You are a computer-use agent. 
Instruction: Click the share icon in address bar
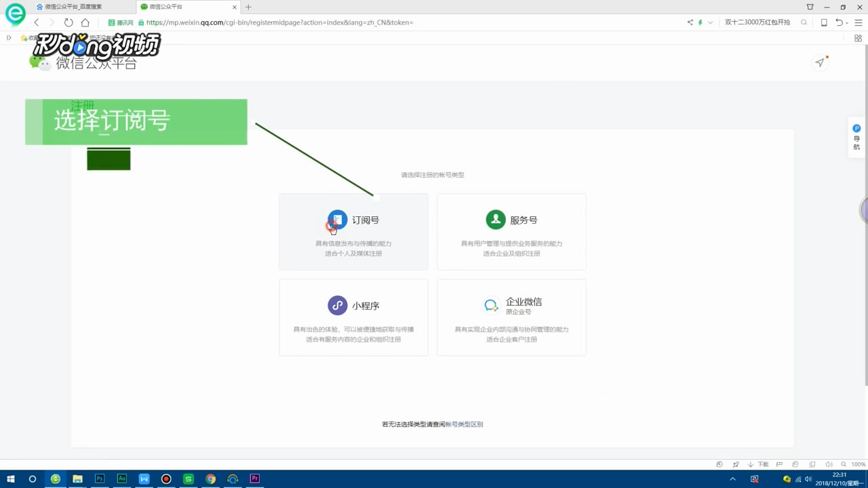click(x=690, y=22)
